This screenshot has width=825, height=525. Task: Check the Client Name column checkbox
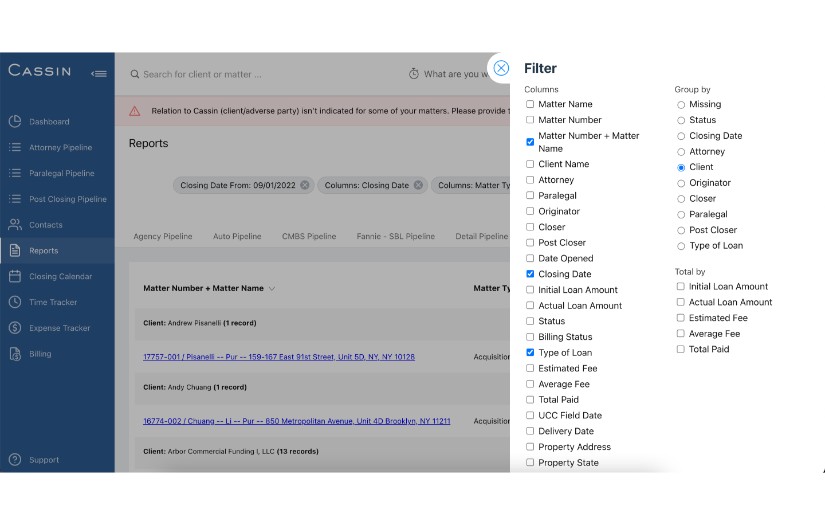[530, 164]
